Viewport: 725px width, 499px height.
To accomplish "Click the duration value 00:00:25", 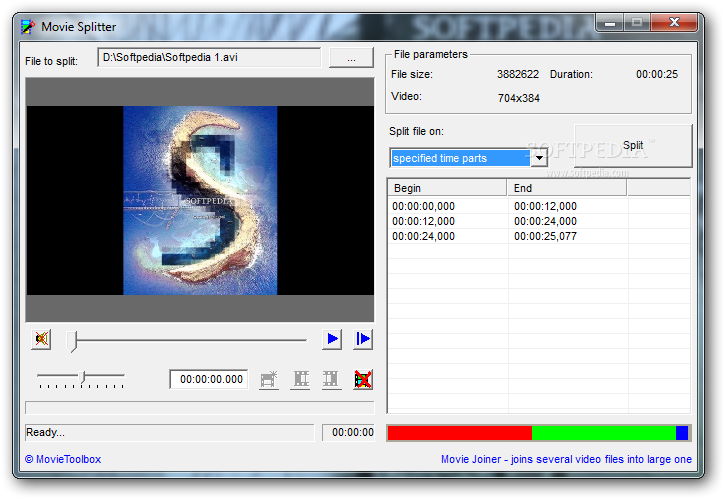I will pyautogui.click(x=657, y=74).
